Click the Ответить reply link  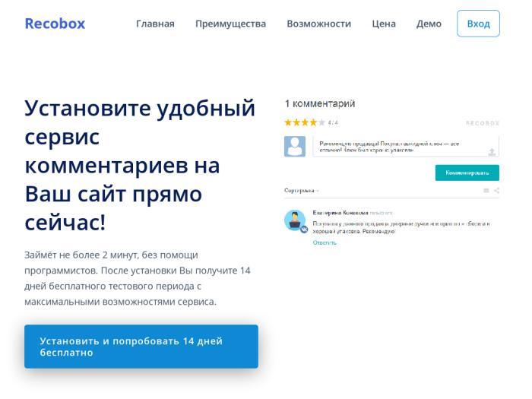click(325, 242)
